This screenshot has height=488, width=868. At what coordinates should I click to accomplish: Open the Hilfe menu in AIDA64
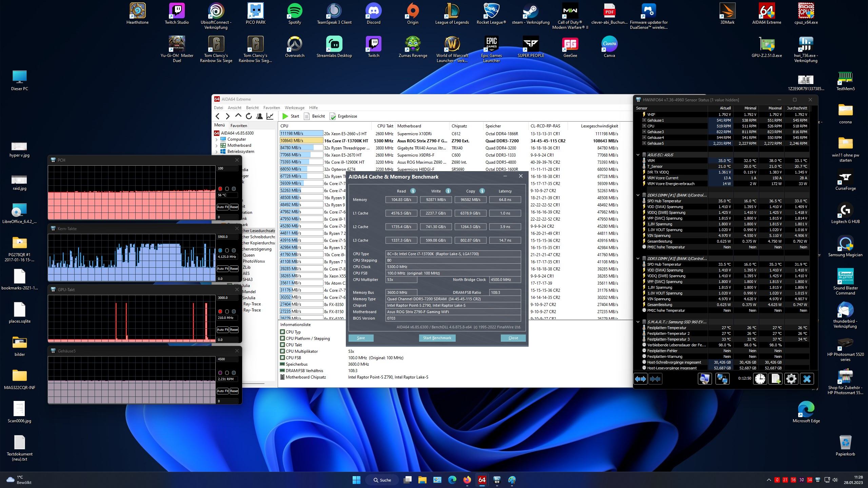pyautogui.click(x=314, y=108)
